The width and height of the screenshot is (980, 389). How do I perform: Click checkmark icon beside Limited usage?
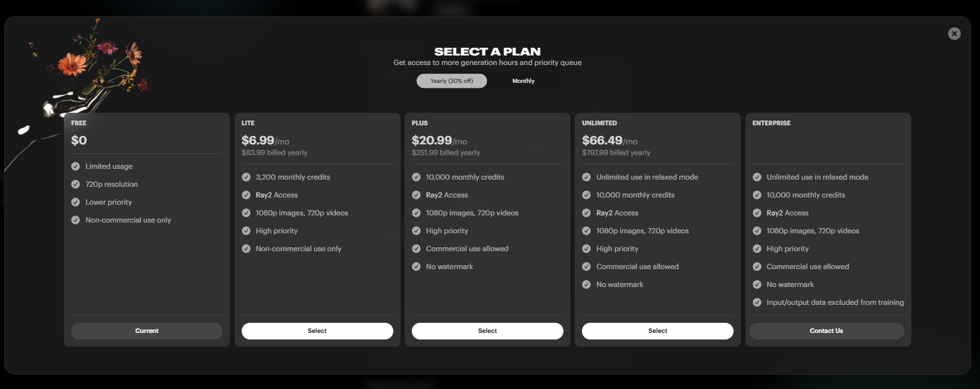pos(76,166)
